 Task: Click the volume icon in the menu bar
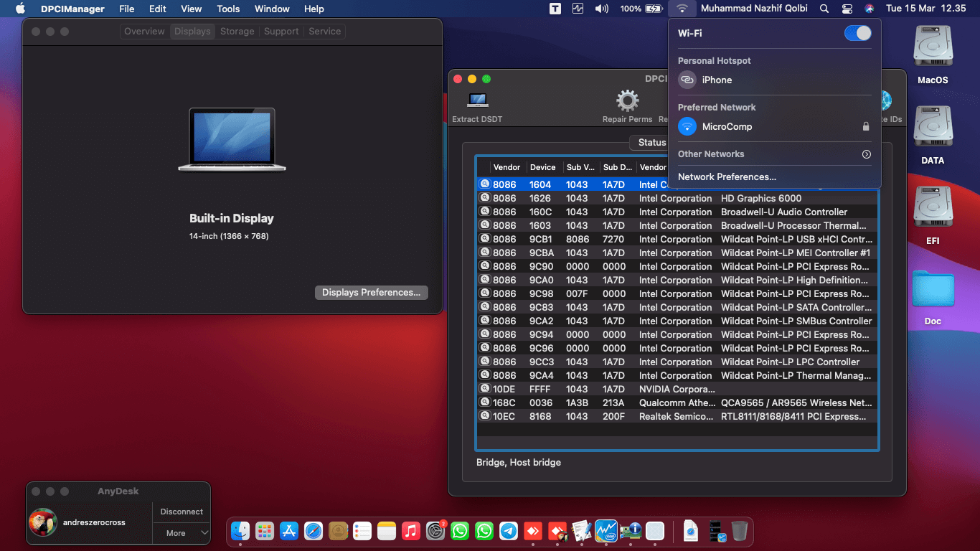(x=602, y=9)
